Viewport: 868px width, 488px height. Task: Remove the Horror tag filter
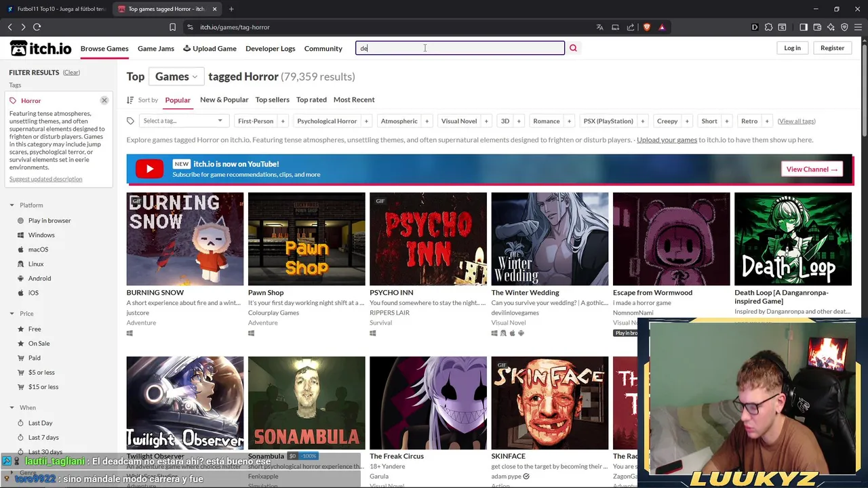tap(104, 100)
